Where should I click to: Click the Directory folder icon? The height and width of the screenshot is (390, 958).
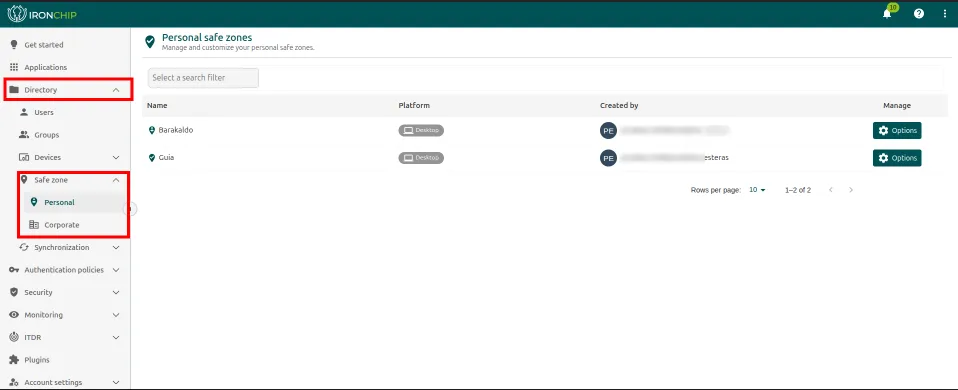pos(14,90)
